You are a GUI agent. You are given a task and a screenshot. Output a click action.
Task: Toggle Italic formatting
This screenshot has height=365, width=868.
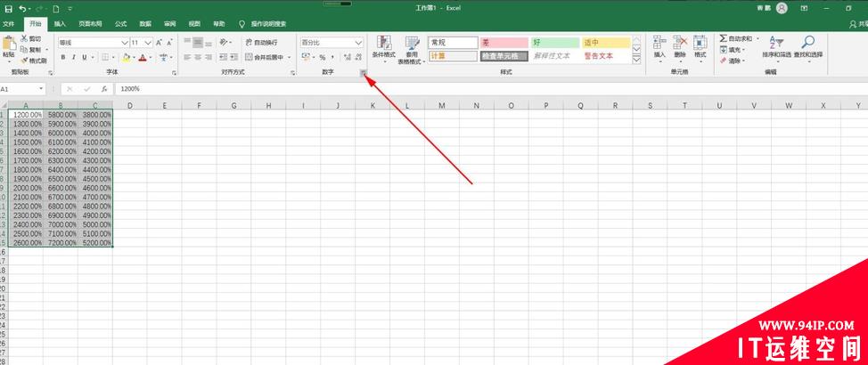(74, 57)
